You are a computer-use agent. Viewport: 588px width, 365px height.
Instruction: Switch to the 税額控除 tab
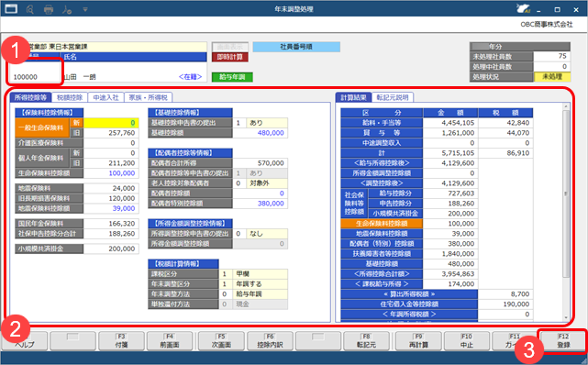click(70, 97)
